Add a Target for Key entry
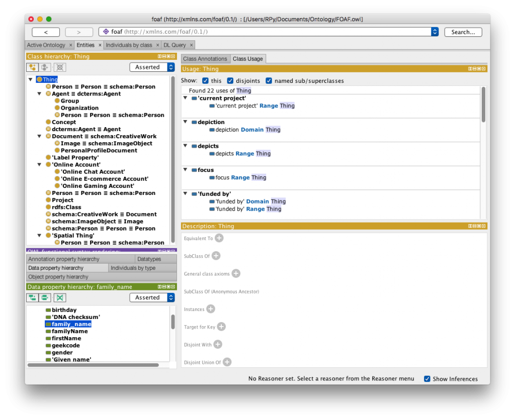Image resolution: width=515 pixels, height=420 pixels. (x=221, y=327)
